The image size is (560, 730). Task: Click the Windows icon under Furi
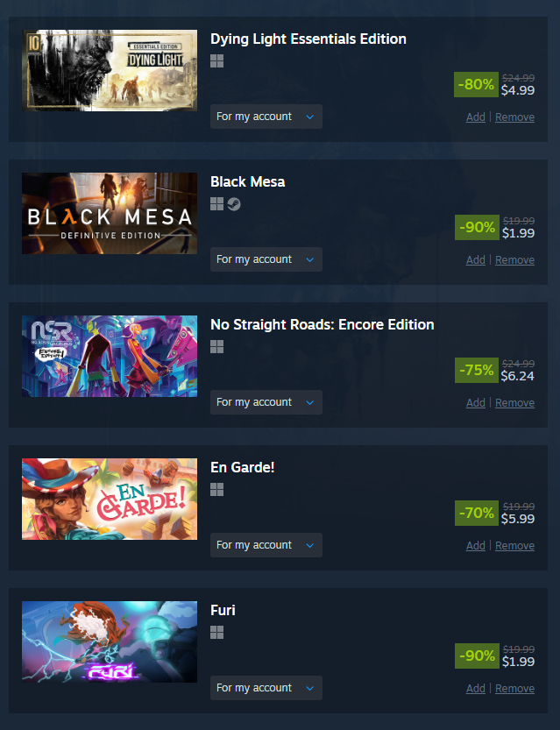(217, 633)
